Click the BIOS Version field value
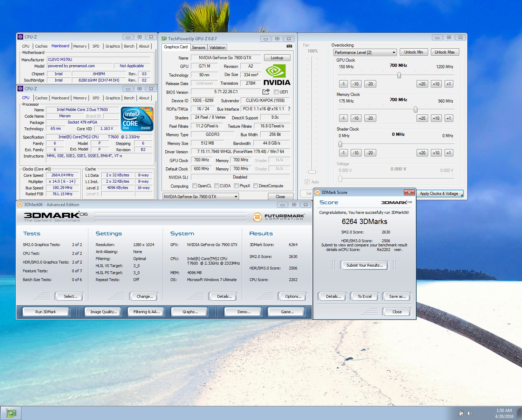The image size is (522, 420). [226, 92]
